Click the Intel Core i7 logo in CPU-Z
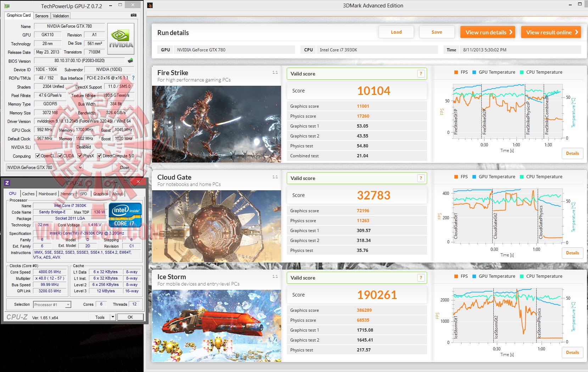588x372 pixels. click(x=125, y=215)
